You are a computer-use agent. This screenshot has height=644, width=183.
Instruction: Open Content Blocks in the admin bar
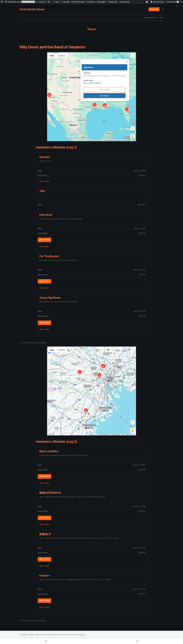pos(125,2)
